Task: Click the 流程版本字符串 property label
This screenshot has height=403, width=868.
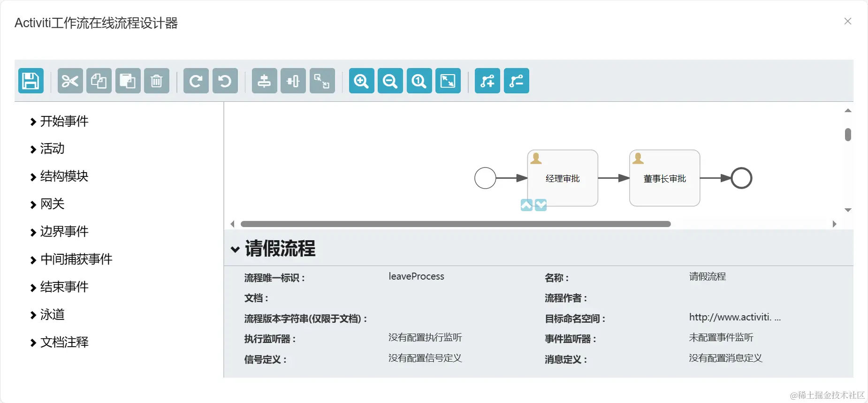Action: (x=305, y=319)
